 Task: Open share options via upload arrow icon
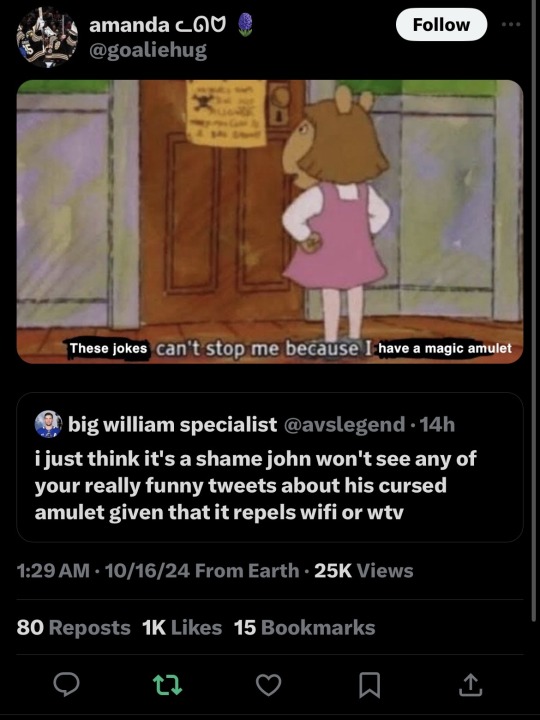470,684
